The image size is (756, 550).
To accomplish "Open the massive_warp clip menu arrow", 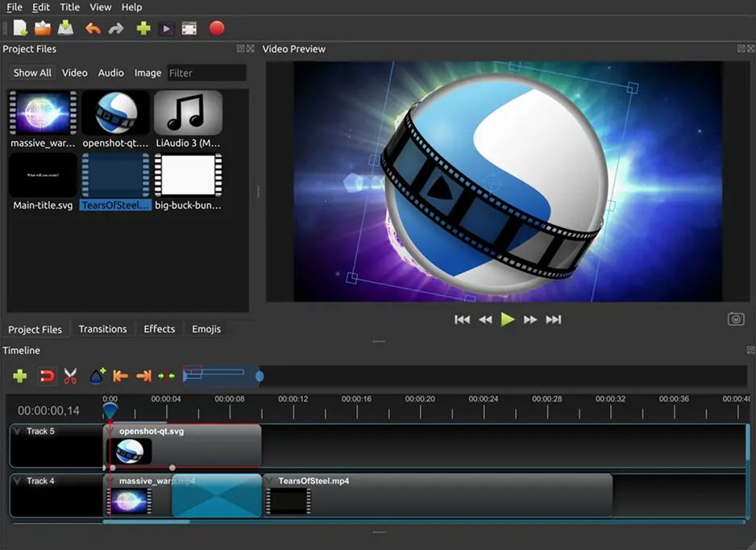I will [111, 481].
